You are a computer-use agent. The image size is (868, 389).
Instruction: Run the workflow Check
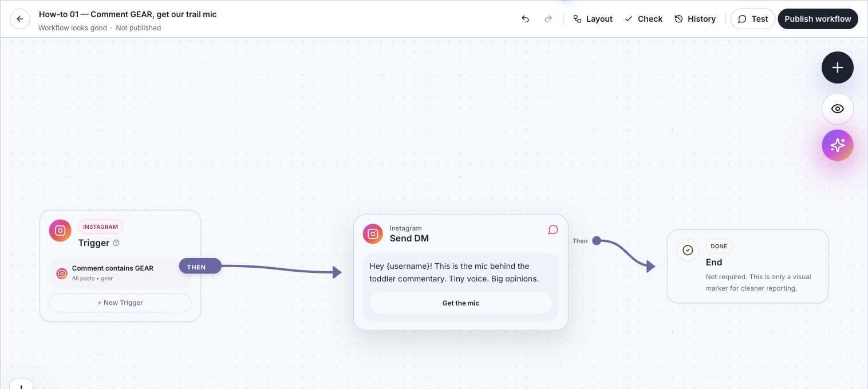click(x=643, y=19)
